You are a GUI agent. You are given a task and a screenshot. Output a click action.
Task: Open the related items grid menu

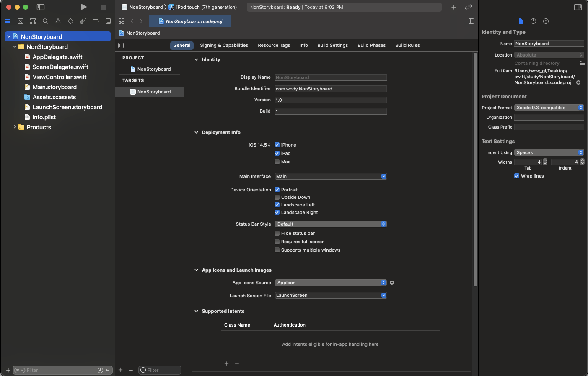click(x=121, y=21)
